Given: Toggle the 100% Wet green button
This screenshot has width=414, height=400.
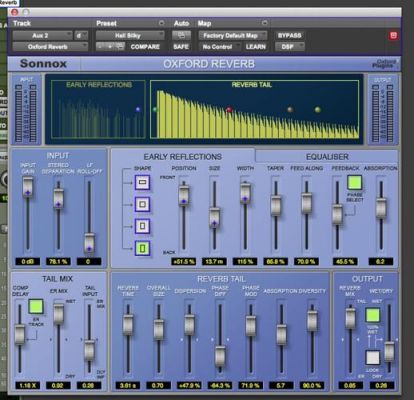Looking at the screenshot, I should click(x=373, y=315).
